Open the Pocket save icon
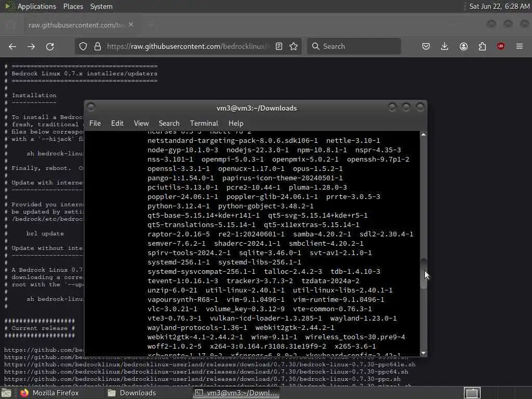 tap(426, 46)
